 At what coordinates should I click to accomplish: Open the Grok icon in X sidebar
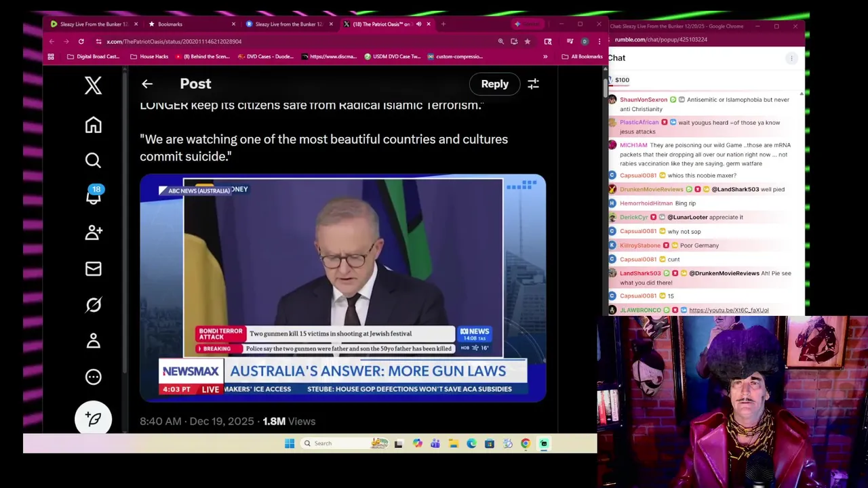pyautogui.click(x=93, y=305)
